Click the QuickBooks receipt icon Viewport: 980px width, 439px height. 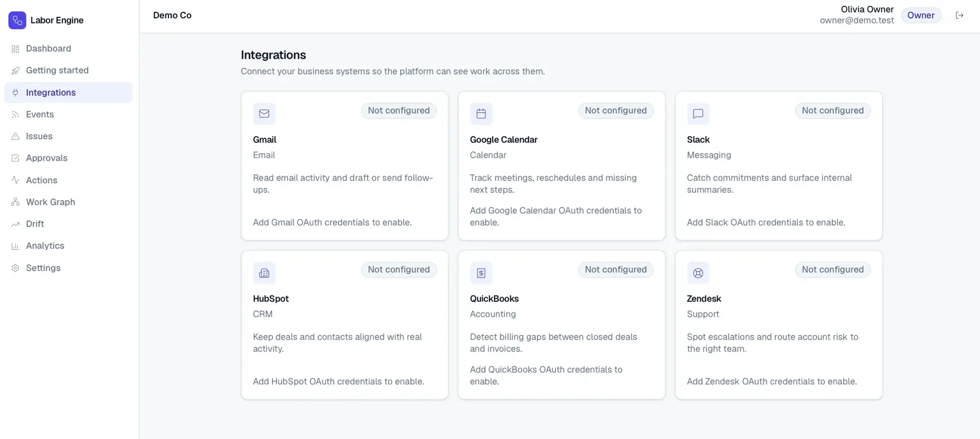click(481, 273)
